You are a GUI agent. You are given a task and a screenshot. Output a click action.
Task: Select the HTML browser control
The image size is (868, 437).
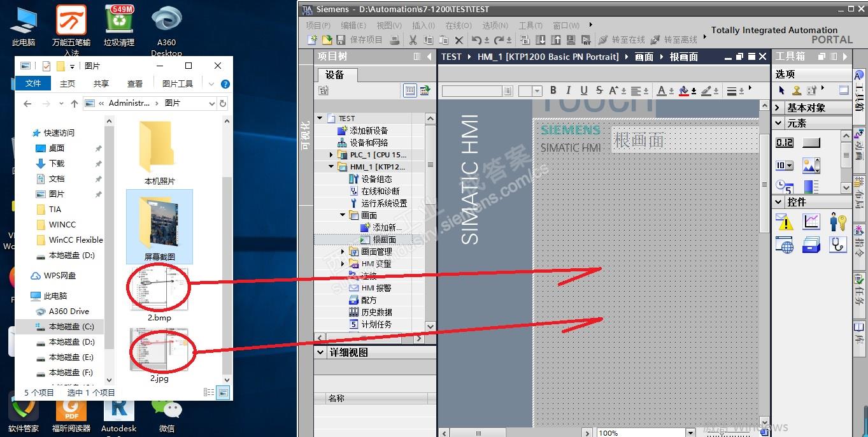[x=785, y=245]
